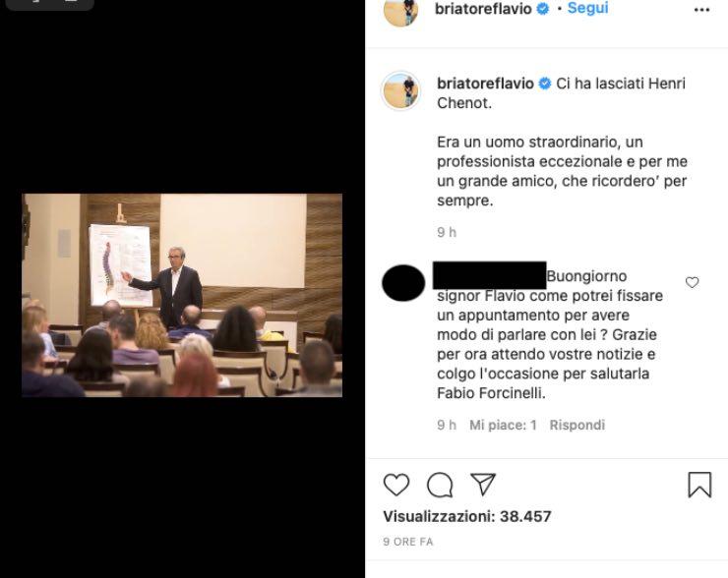Open the comment speech bubble icon
Image resolution: width=728 pixels, height=578 pixels.
440,485
